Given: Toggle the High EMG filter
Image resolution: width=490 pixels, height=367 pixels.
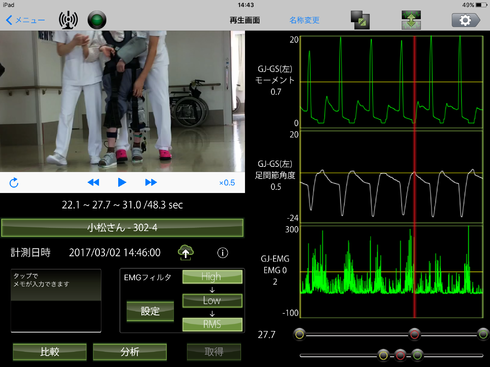Looking at the screenshot, I should click(x=212, y=277).
